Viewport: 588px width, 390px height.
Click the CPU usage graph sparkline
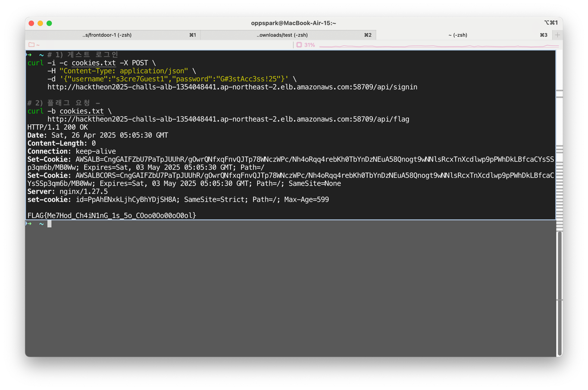[438, 46]
